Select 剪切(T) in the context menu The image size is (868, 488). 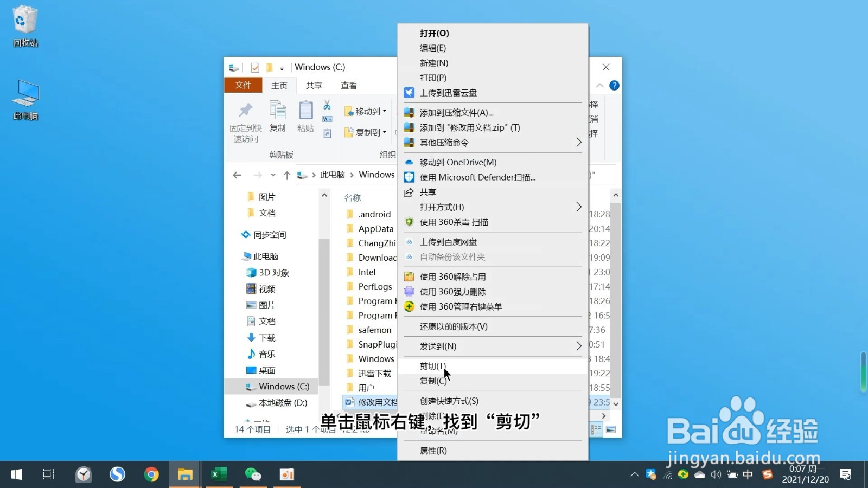[493, 366]
